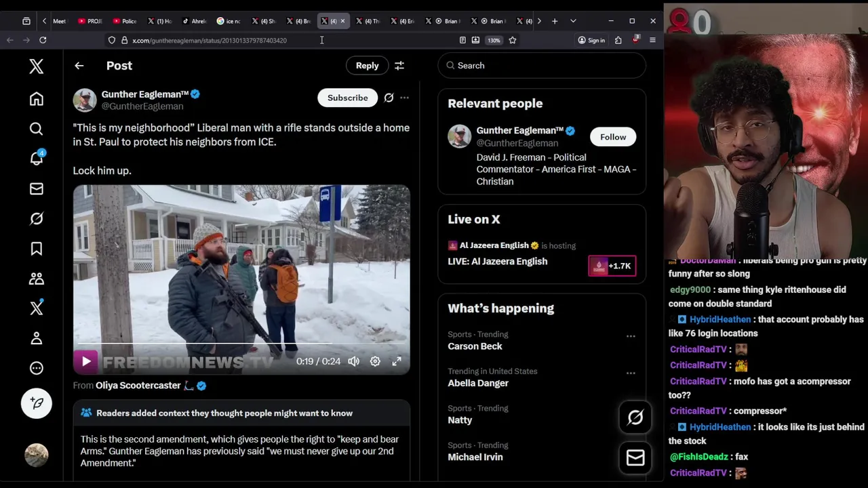Viewport: 868px width, 488px height.
Task: Seek on the video progress bar
Action: tap(241, 345)
